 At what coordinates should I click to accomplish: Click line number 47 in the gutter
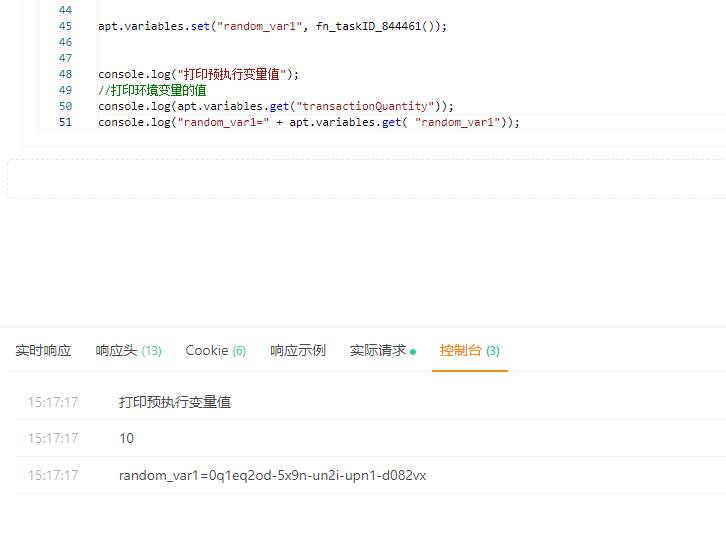(x=65, y=58)
